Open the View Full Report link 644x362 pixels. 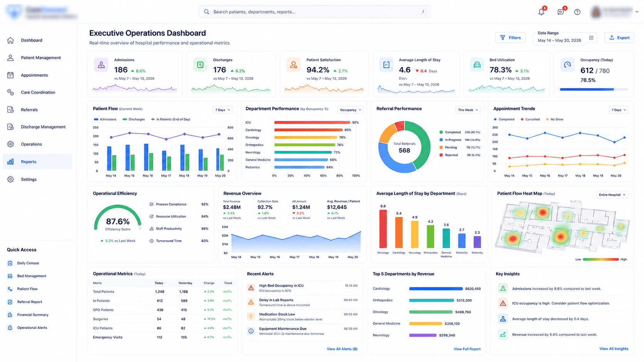[467, 349]
